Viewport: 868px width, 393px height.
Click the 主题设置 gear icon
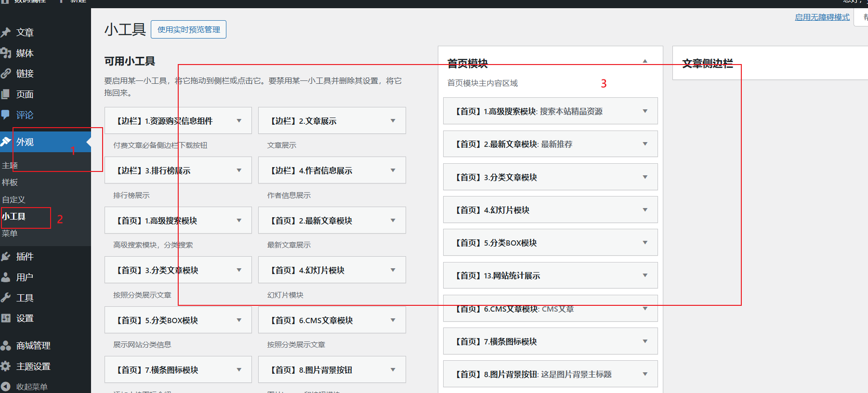tap(6, 366)
